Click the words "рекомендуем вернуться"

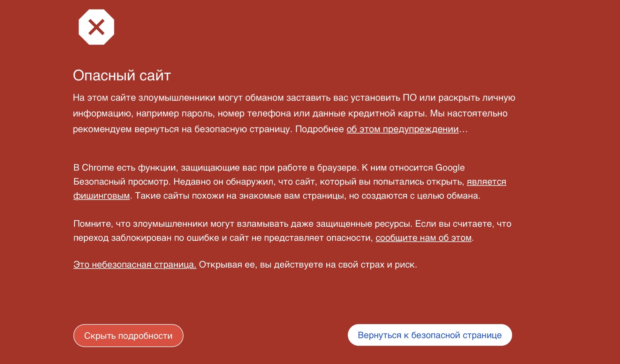click(x=126, y=129)
